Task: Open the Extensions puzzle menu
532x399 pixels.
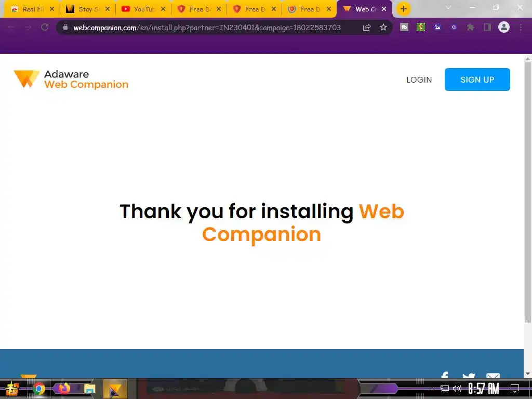Action: (471, 27)
